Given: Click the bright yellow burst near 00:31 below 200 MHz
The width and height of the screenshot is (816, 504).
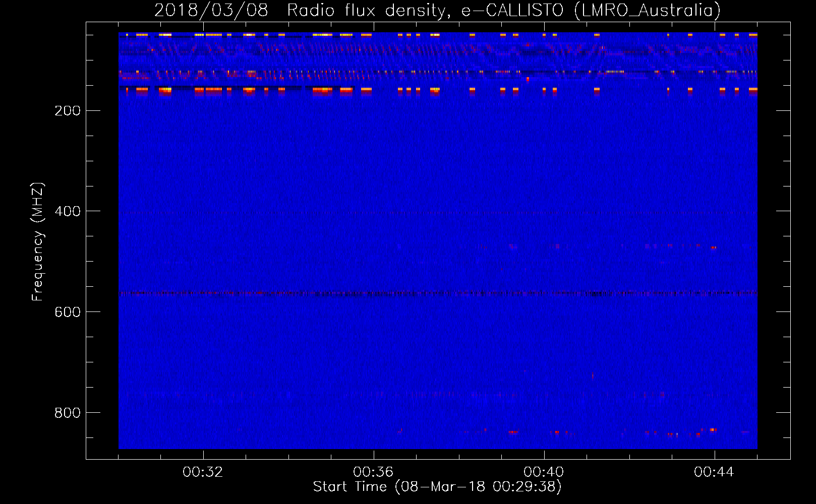Looking at the screenshot, I should point(165,90).
